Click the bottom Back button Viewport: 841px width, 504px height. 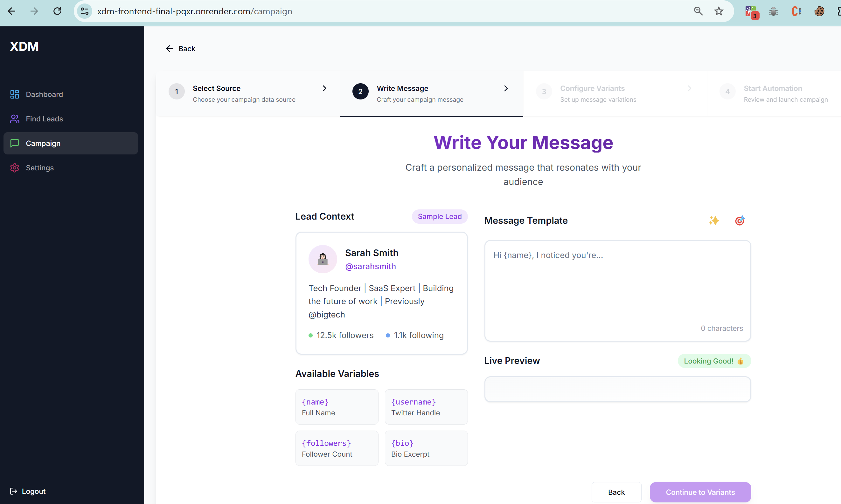tap(616, 492)
